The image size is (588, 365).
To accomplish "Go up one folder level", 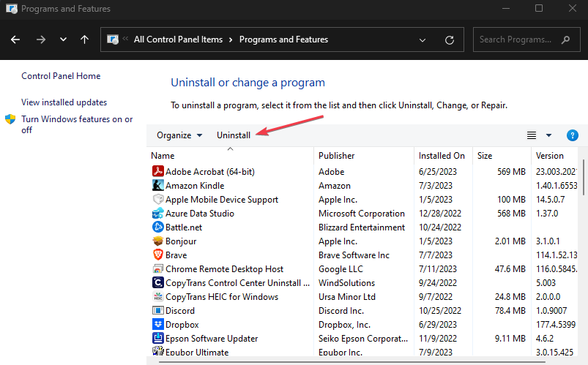I will pos(85,39).
